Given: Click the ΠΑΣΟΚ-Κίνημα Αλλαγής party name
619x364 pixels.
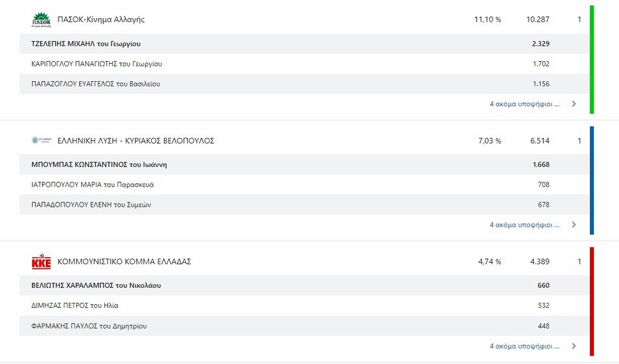Looking at the screenshot, I should tap(101, 20).
